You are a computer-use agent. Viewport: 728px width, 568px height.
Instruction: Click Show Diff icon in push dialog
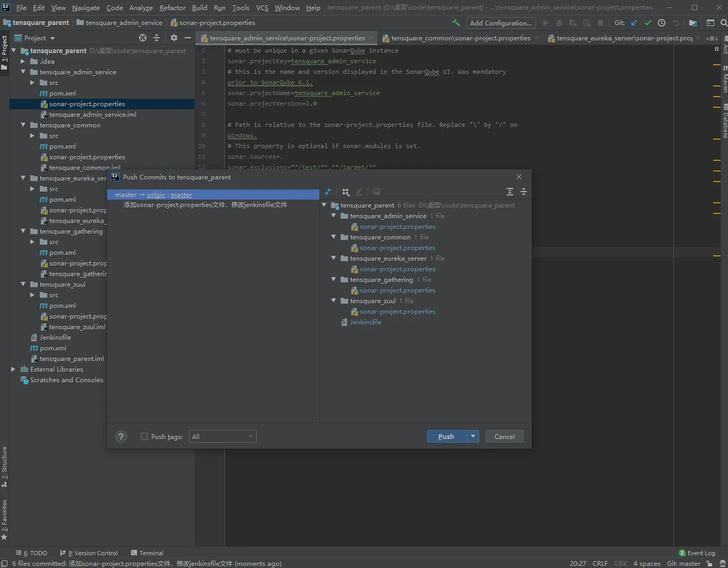coord(328,192)
